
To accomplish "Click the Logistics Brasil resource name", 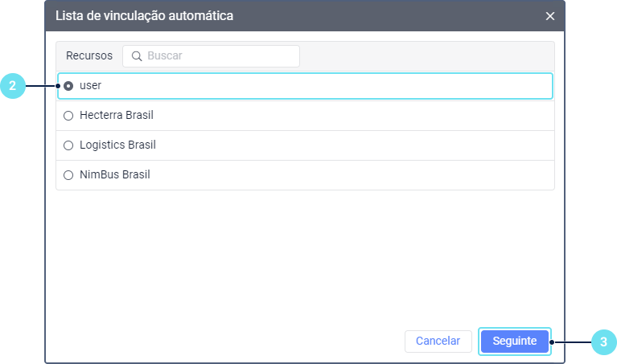I will pyautogui.click(x=117, y=145).
